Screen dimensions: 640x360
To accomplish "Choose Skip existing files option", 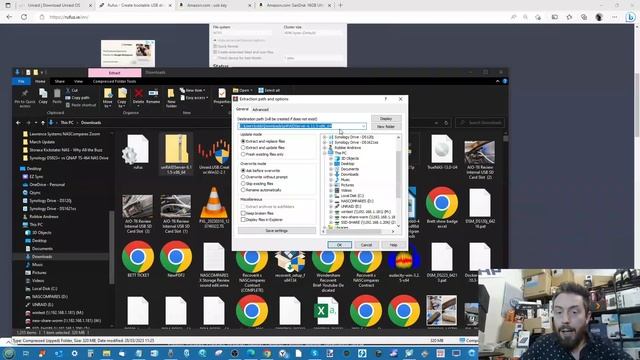I will [243, 183].
